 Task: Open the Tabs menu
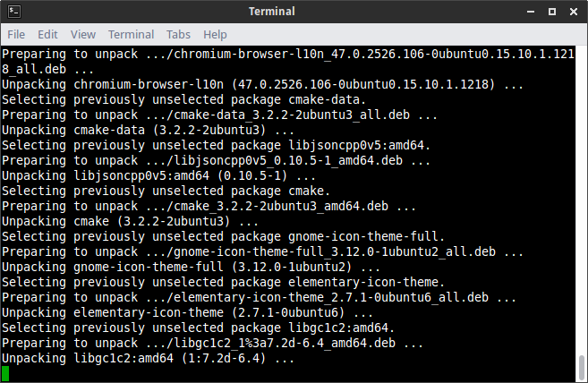[x=178, y=34]
